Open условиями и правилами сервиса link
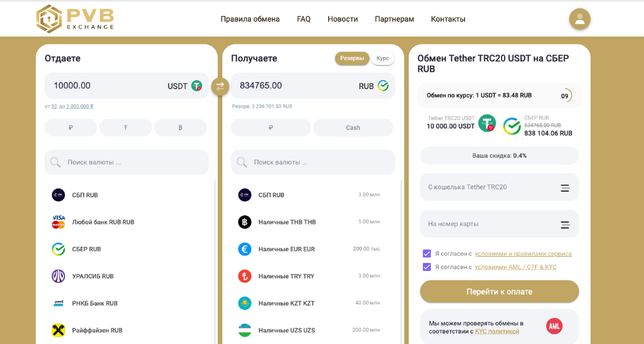Image resolution: width=644 pixels, height=344 pixels. (523, 254)
